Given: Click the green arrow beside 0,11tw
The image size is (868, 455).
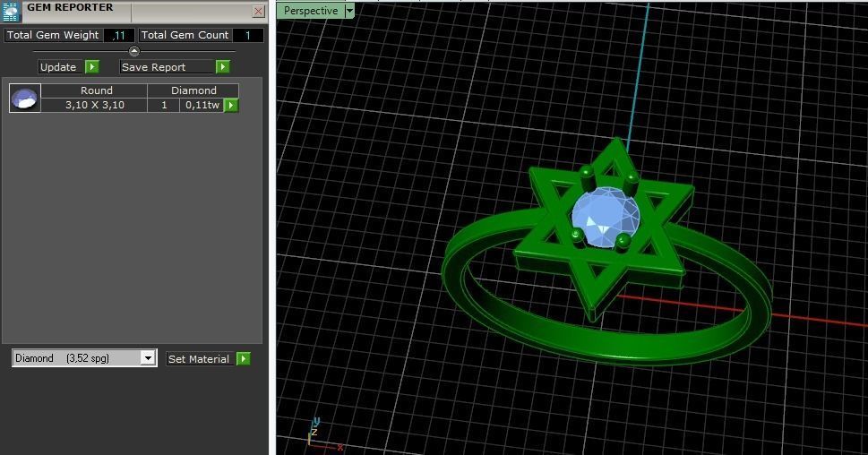Looking at the screenshot, I should [231, 105].
